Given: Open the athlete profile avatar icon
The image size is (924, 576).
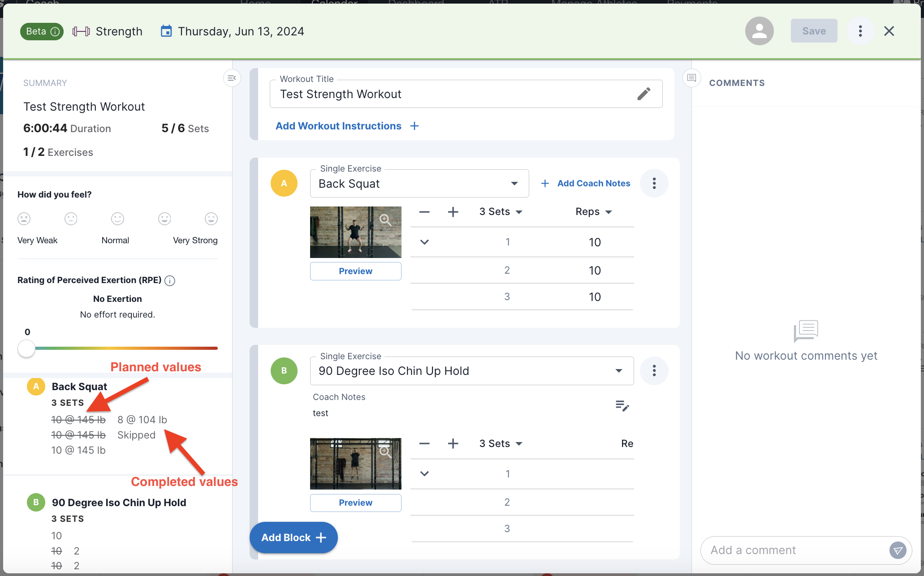Looking at the screenshot, I should click(759, 31).
